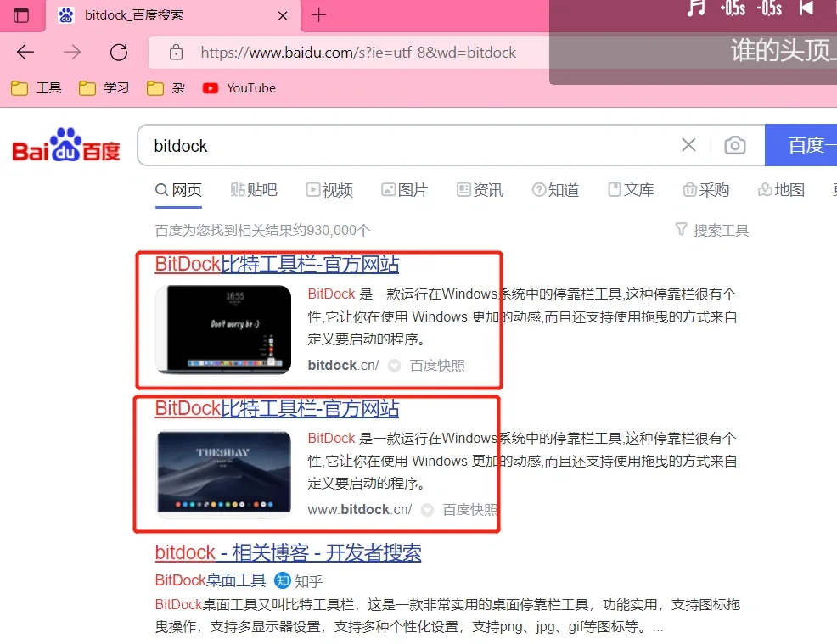Click the 知乎 badge beside BitDock桌面工具
The image size is (837, 644).
(x=282, y=580)
